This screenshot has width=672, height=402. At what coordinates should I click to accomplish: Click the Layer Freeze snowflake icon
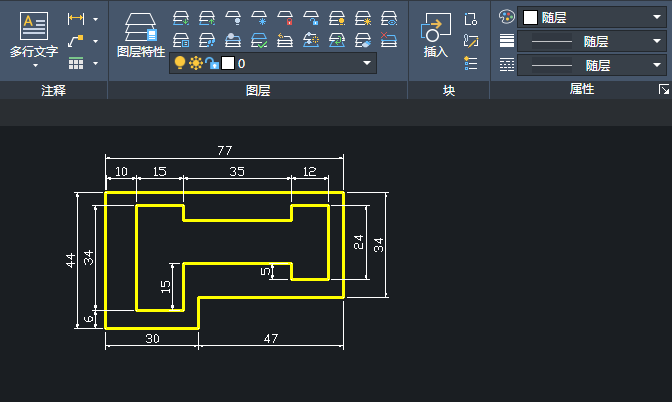[x=259, y=18]
